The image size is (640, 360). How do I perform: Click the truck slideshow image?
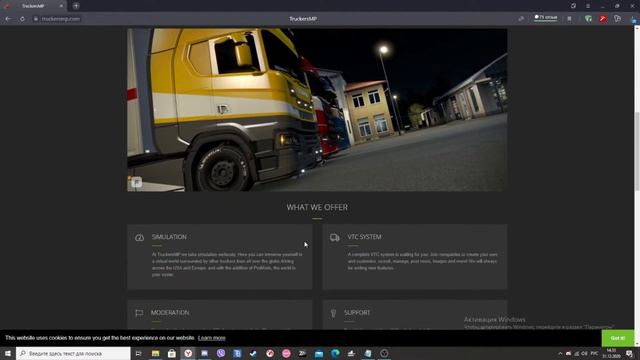[x=317, y=109]
